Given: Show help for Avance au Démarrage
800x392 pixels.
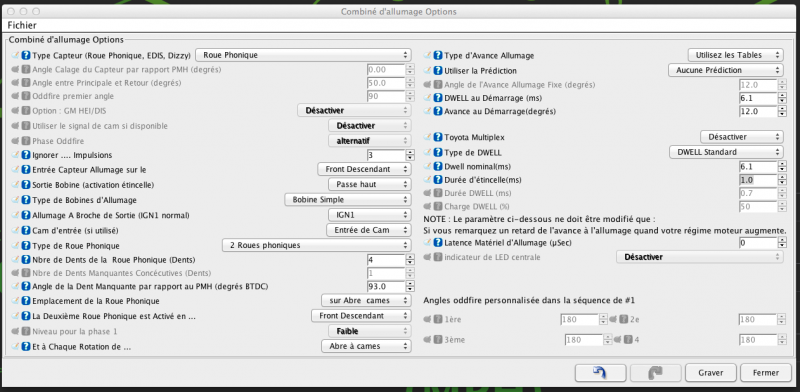Looking at the screenshot, I should click(x=438, y=111).
